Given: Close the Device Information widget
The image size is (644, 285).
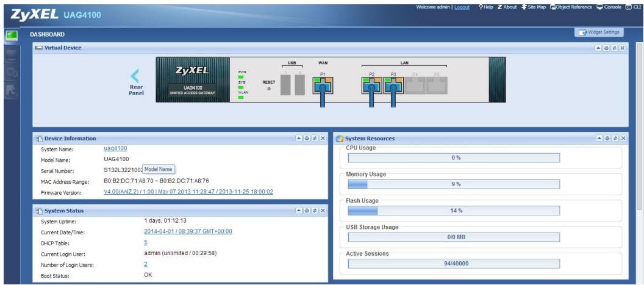Looking at the screenshot, I should click(x=323, y=139).
